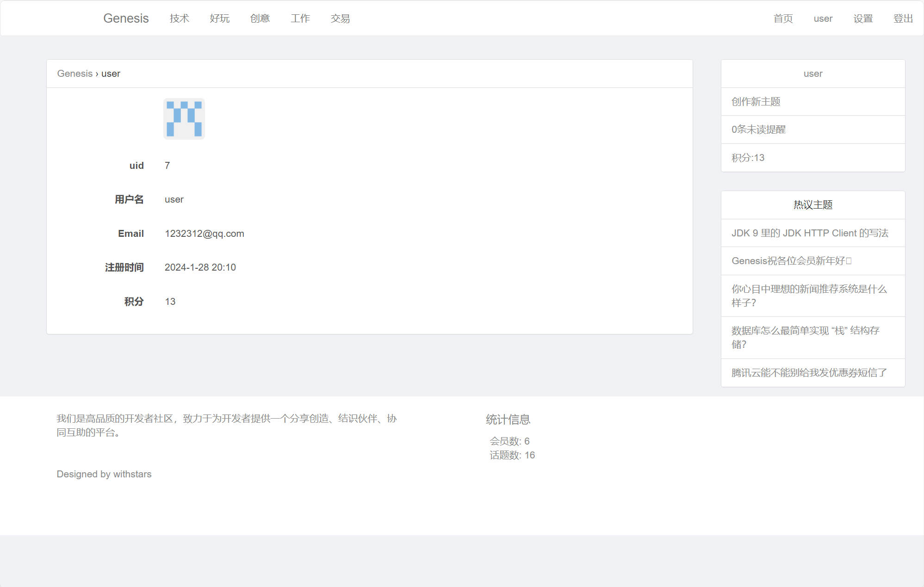Open the 好玩 category in navbar
The height and width of the screenshot is (587, 924).
219,19
